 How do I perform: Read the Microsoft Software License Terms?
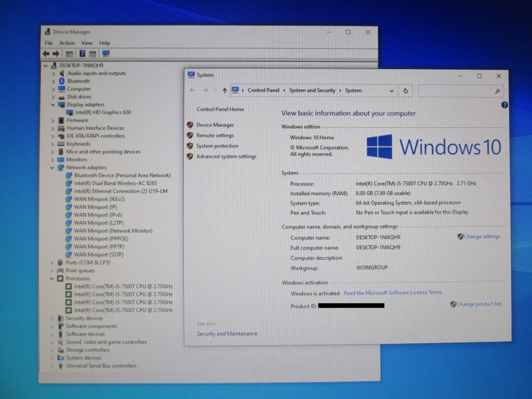coord(393,292)
